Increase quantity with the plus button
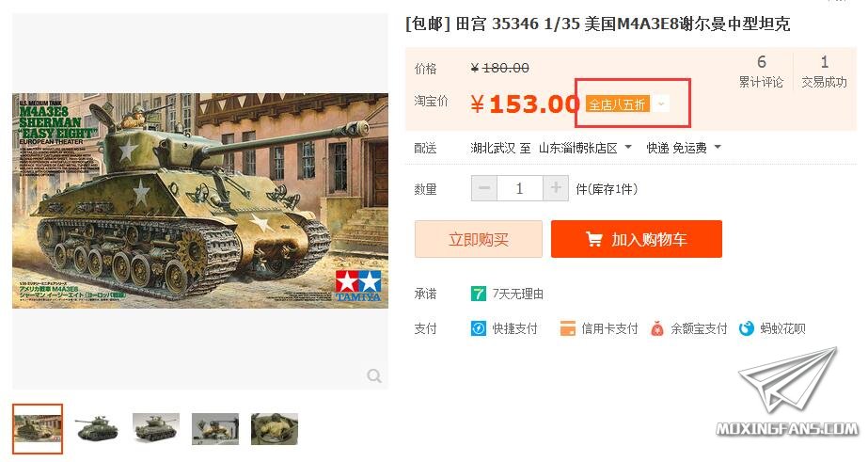 click(x=556, y=188)
